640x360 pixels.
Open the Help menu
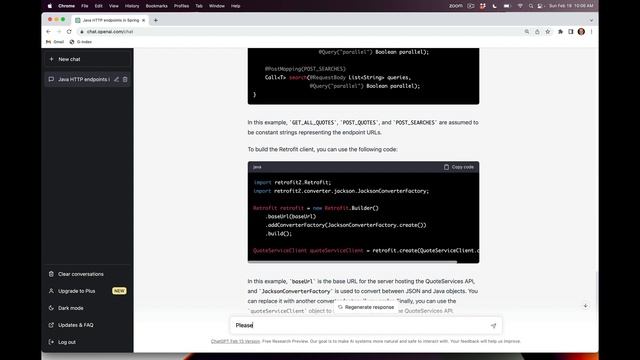point(236,6)
